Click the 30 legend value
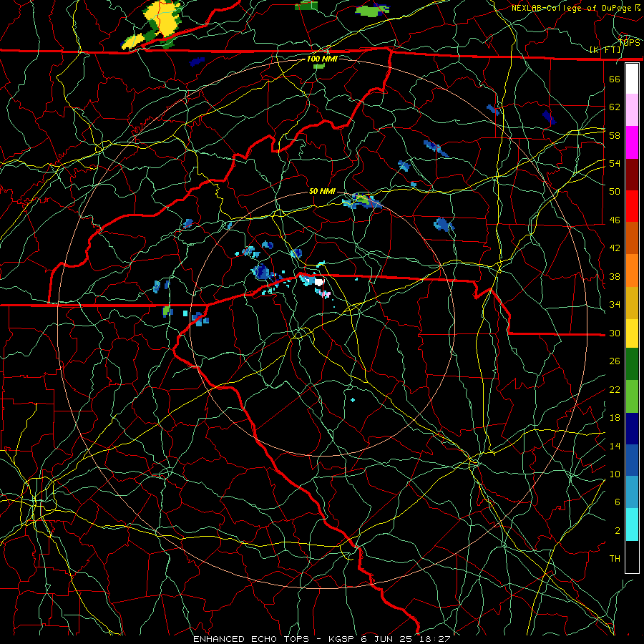This screenshot has width=644, height=644. [x=615, y=333]
